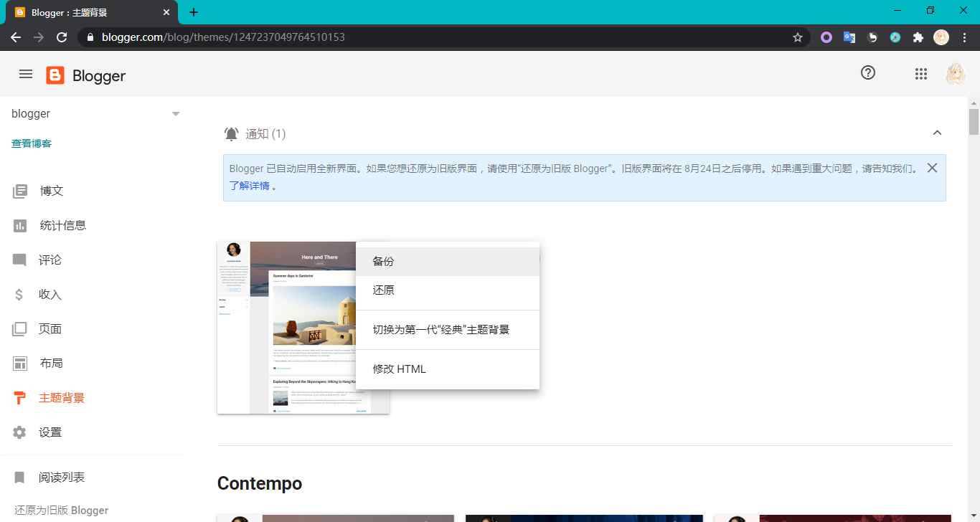Collapse the 通知 notifications section
This screenshot has height=522, width=980.
coord(937,133)
